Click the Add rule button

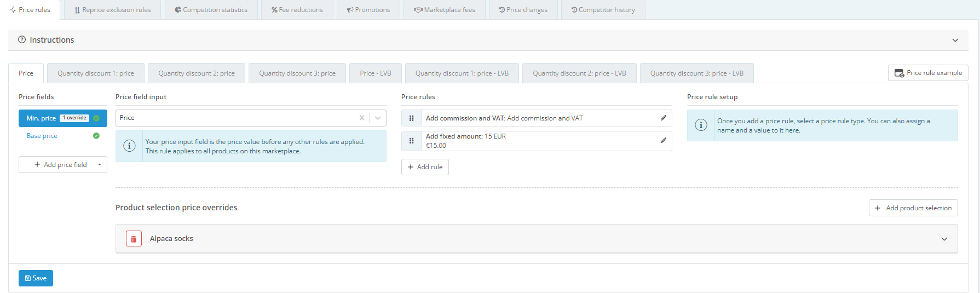[x=425, y=167]
